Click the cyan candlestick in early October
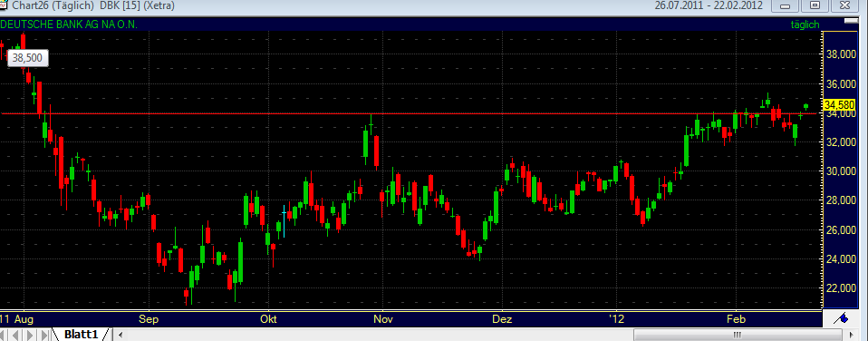Viewport: 868px width, 341px height. 285,220
